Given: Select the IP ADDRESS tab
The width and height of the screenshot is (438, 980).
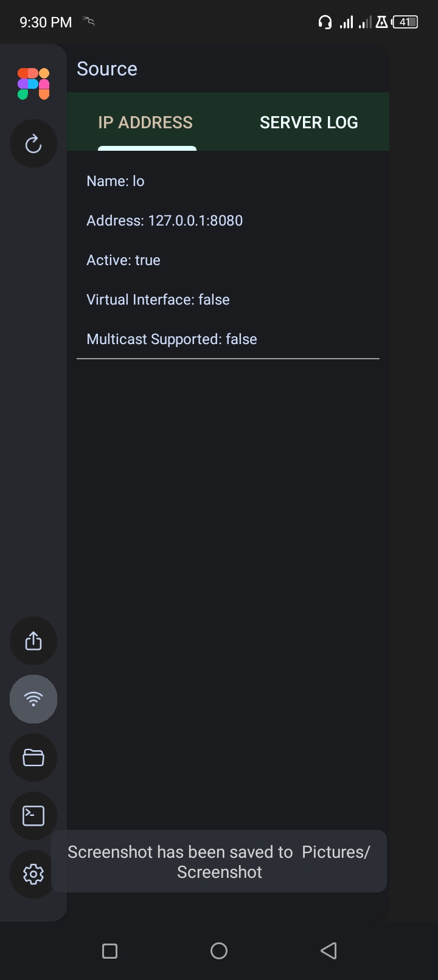Looking at the screenshot, I should (145, 122).
